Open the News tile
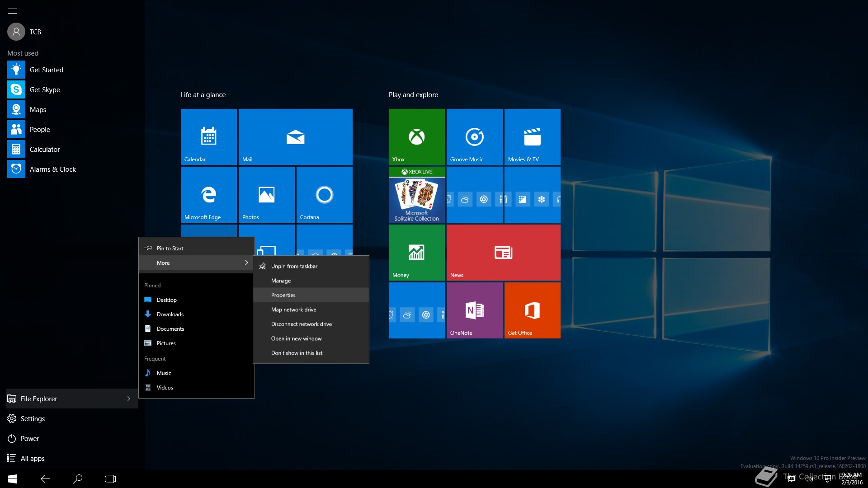The height and width of the screenshot is (488, 868). pos(504,253)
